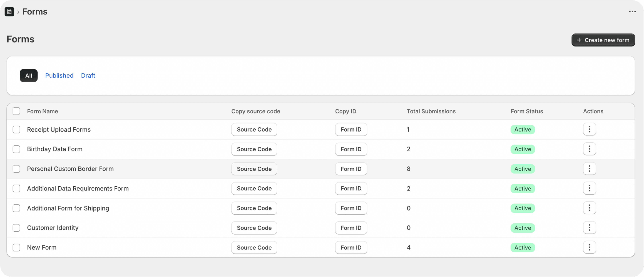644x277 pixels.
Task: Check the checkbox for Receipt Upload Forms
Action: click(16, 129)
